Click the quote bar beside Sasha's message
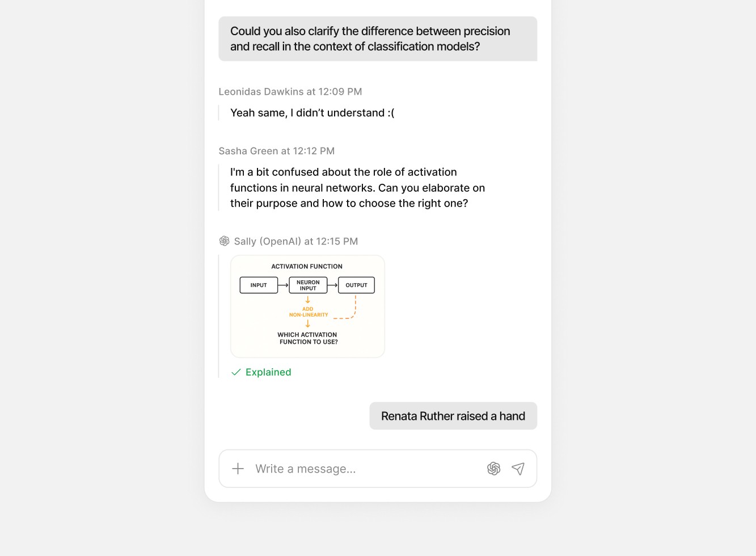Screen dimensions: 756x556 coord(218,187)
